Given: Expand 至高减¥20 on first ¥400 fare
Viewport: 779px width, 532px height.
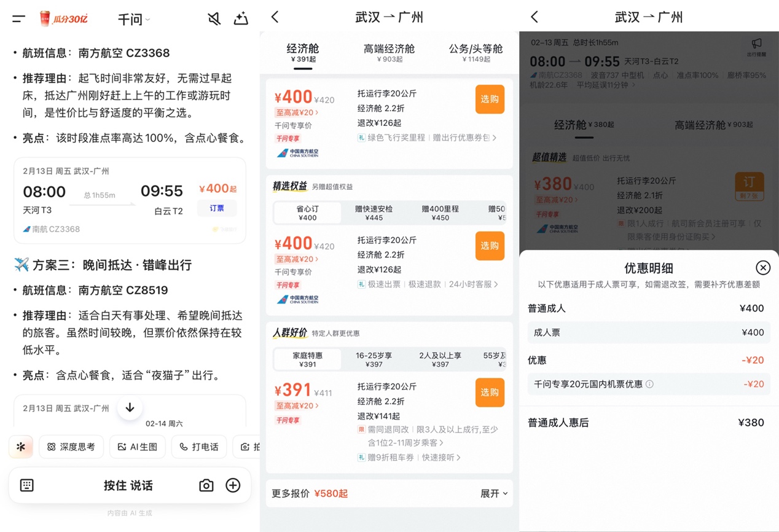Looking at the screenshot, I should 297,113.
